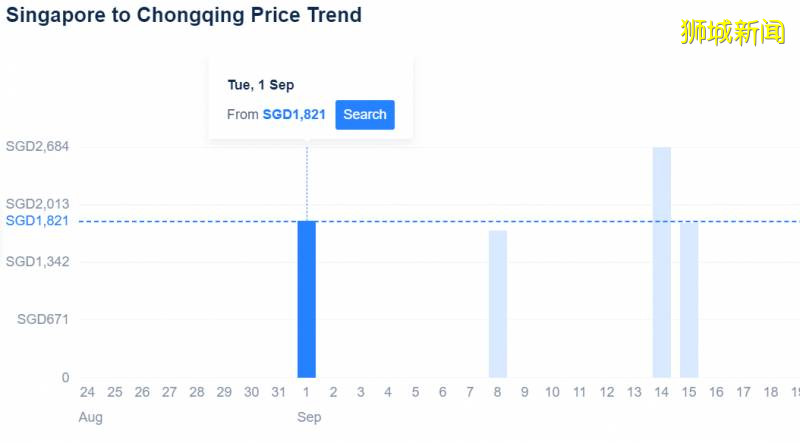Click date 18 on the x-axis
800x443 pixels.
click(771, 393)
